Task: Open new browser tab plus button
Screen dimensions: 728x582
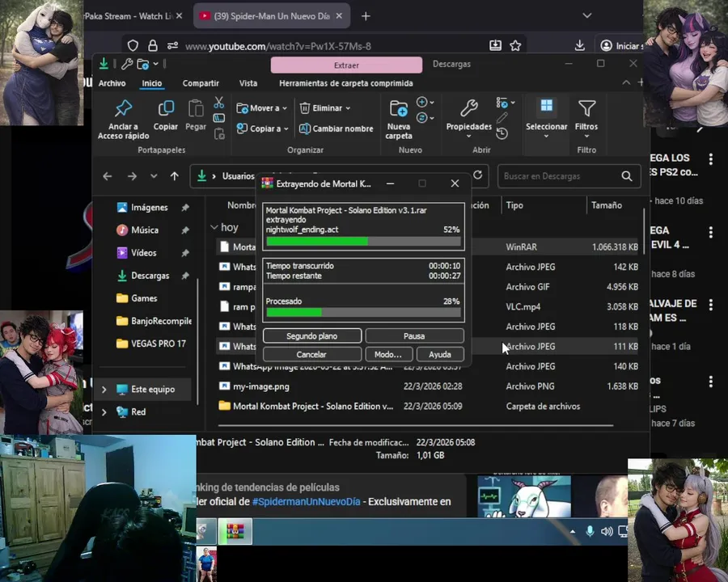Action: (366, 16)
